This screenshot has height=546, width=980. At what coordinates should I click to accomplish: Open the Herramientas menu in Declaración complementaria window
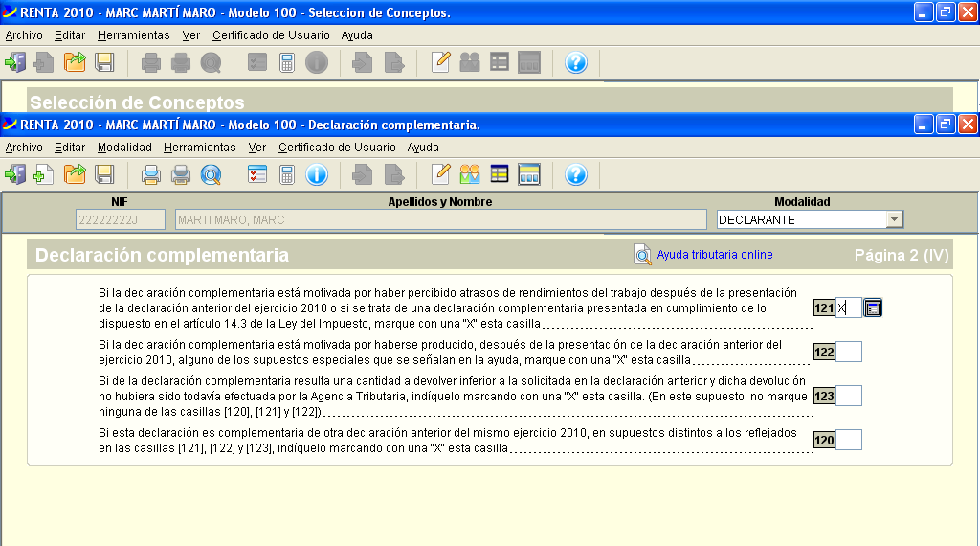[x=199, y=148]
